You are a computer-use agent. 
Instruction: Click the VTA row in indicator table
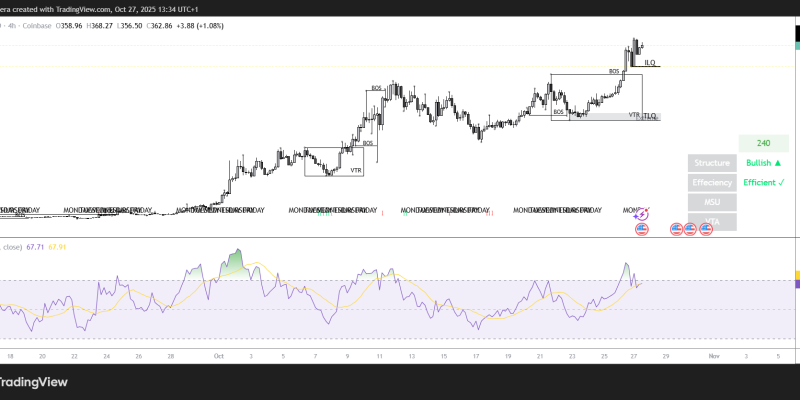coord(712,221)
